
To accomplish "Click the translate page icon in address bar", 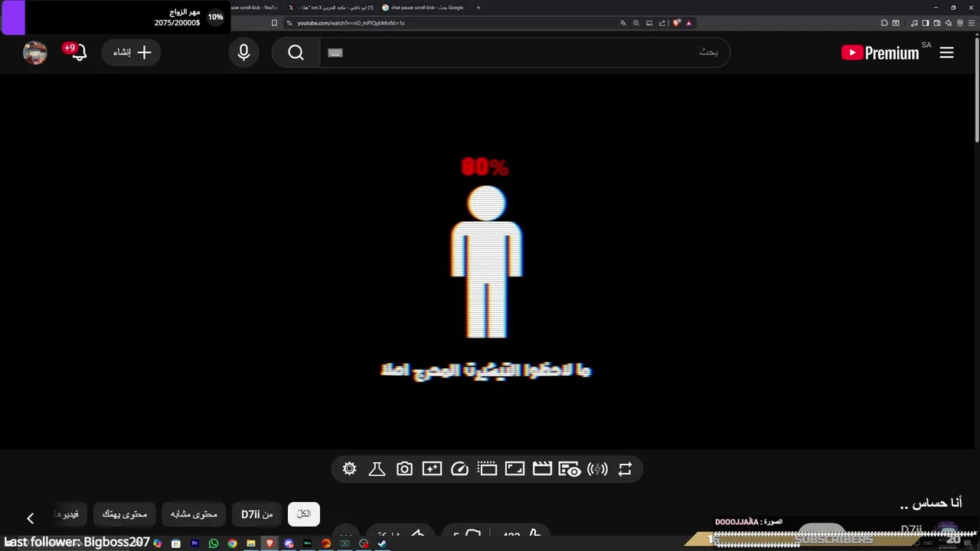I will point(623,23).
